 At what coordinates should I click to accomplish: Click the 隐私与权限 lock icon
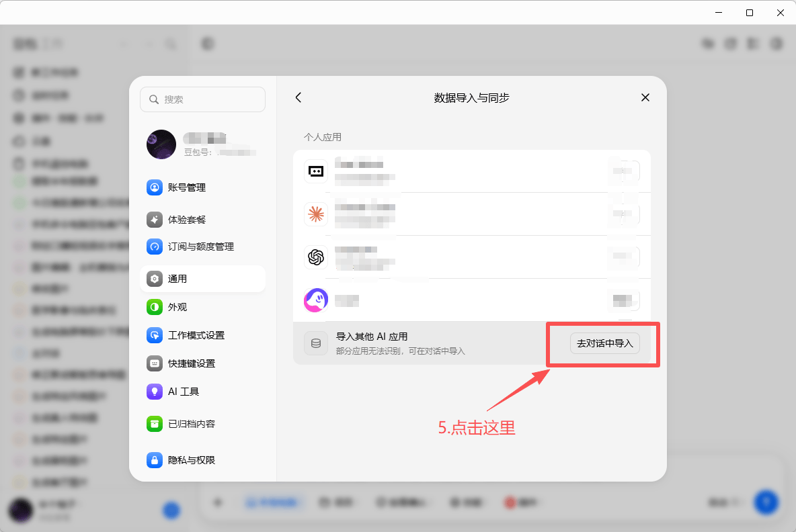[x=155, y=460]
